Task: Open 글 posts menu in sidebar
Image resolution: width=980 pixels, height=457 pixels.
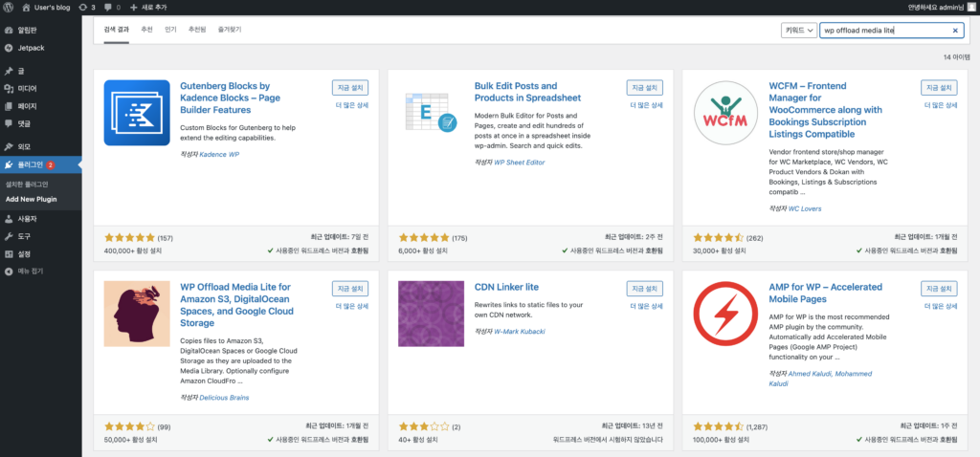Action: (x=40, y=71)
